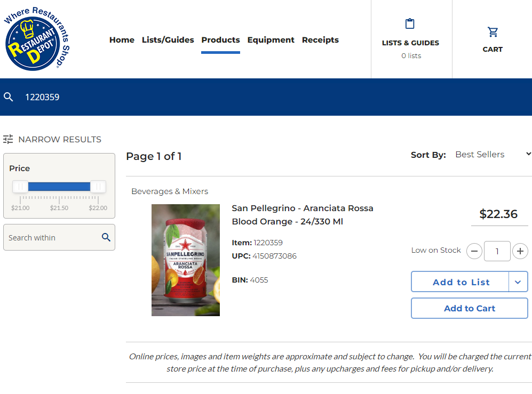Select the Products tab
The width and height of the screenshot is (532, 394).
click(220, 40)
